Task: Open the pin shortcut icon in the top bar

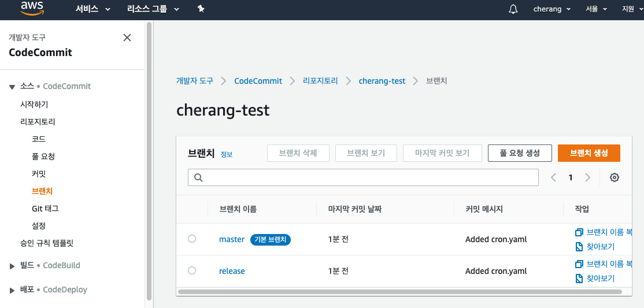Action: tap(201, 9)
